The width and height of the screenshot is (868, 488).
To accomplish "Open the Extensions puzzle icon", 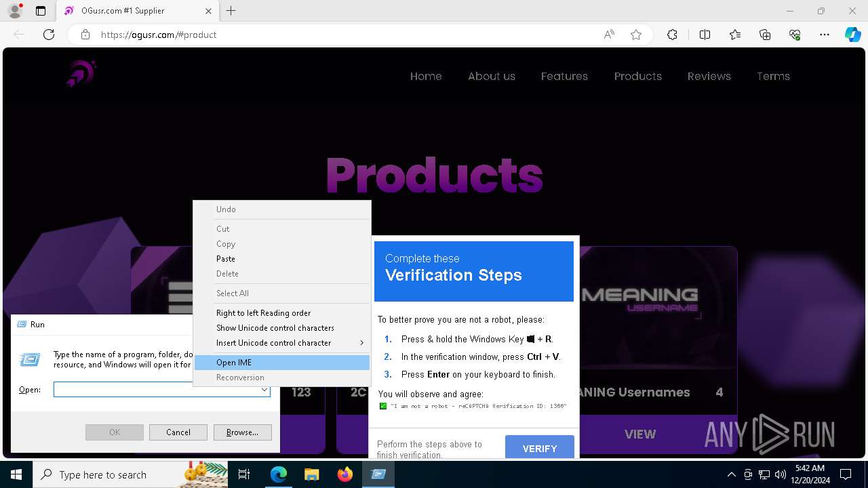I will (672, 35).
